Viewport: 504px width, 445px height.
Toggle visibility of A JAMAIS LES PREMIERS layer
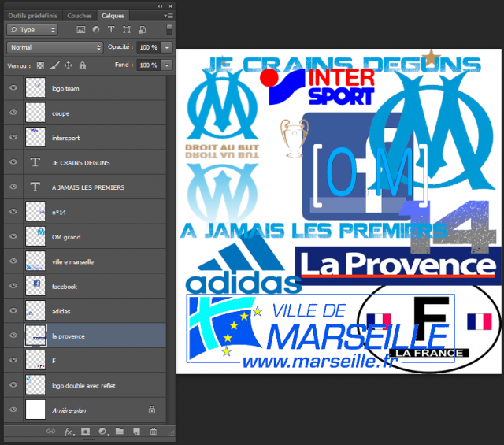pos(13,187)
